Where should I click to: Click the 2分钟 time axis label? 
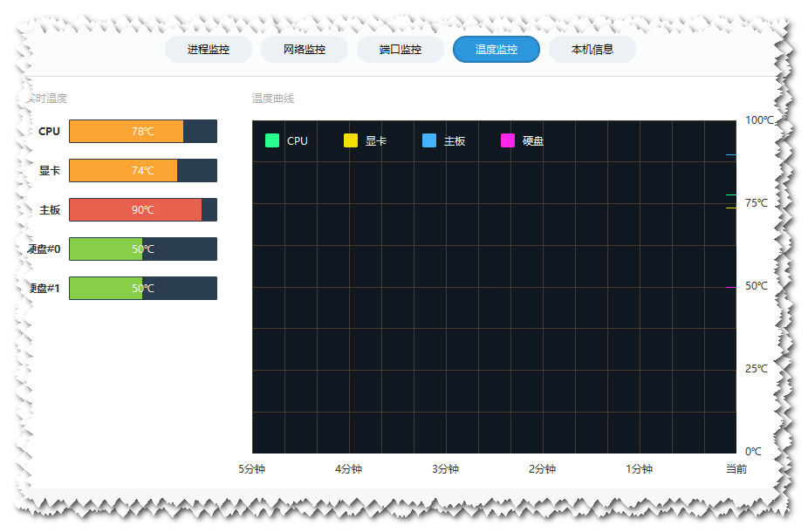tap(542, 468)
